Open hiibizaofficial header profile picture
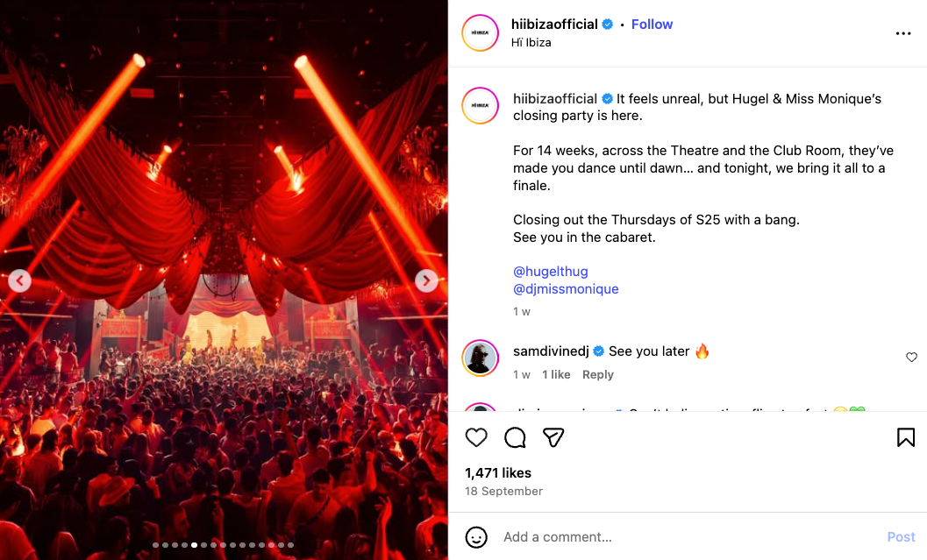927x560 pixels. pos(480,33)
